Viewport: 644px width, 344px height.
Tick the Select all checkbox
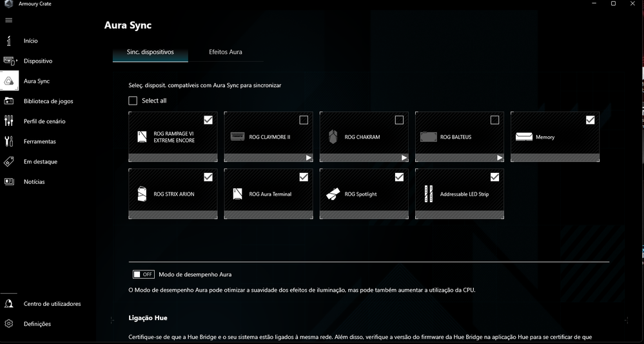tap(133, 101)
